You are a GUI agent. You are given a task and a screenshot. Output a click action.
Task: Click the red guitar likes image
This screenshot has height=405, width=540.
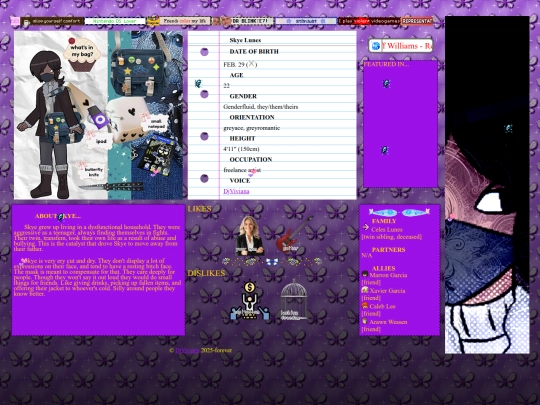294,234
